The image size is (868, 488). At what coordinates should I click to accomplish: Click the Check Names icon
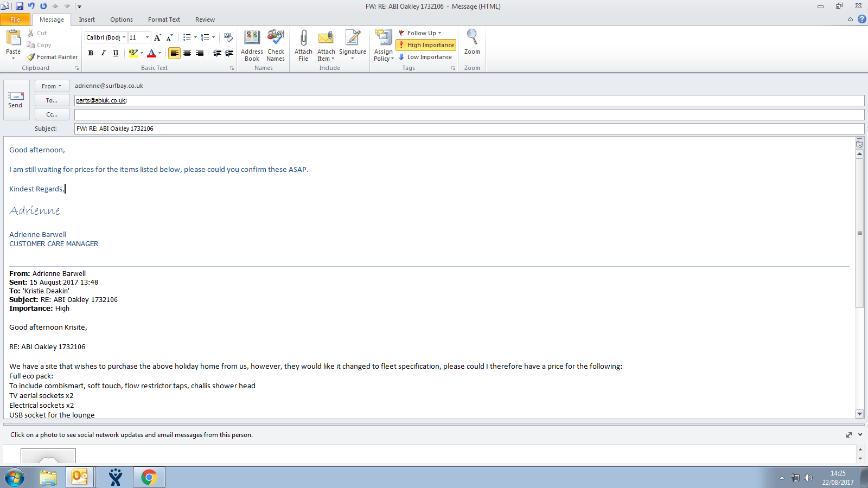click(x=276, y=38)
